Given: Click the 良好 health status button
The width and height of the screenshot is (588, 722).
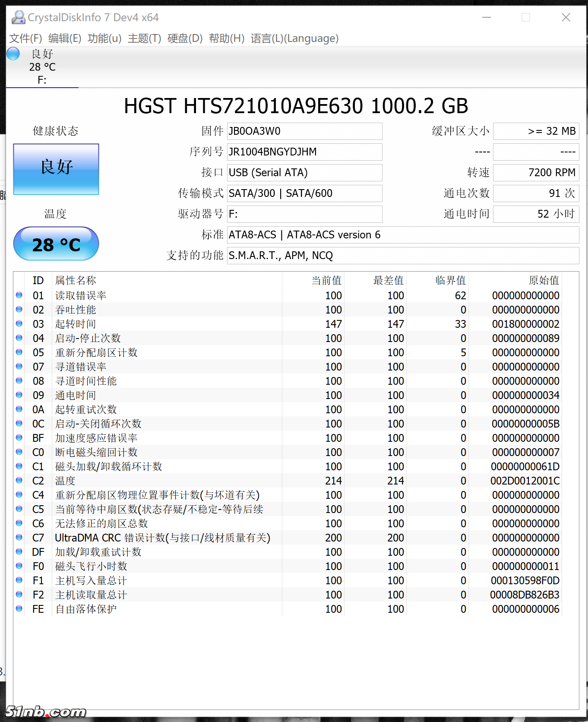Looking at the screenshot, I should click(x=56, y=169).
